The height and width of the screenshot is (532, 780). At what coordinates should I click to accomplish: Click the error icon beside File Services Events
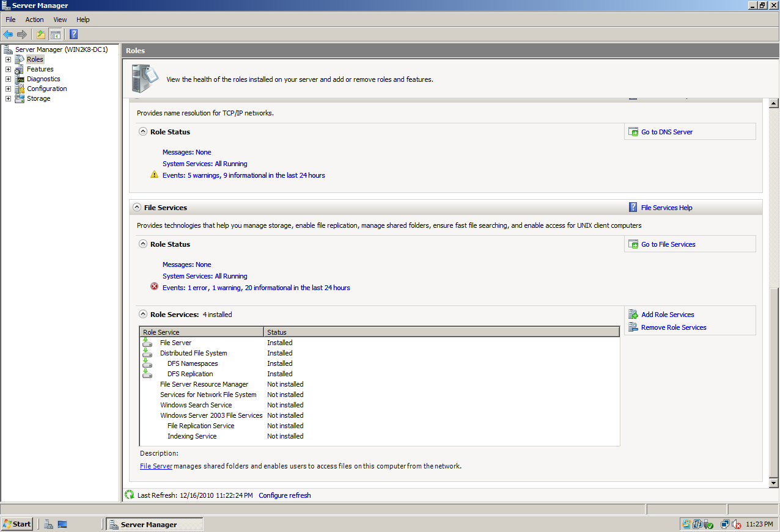point(154,286)
